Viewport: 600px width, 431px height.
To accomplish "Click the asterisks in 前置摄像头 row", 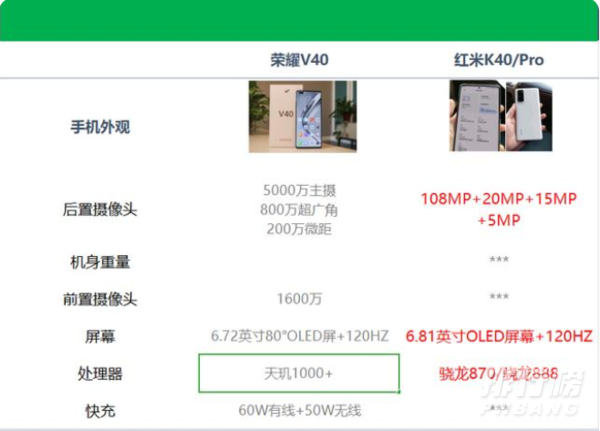I will (499, 296).
